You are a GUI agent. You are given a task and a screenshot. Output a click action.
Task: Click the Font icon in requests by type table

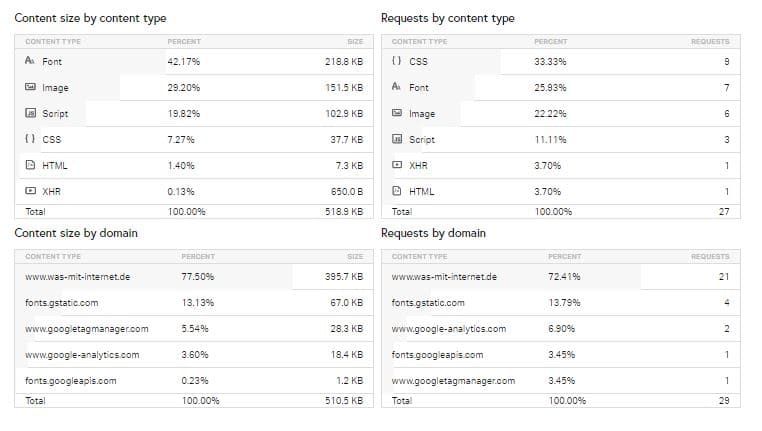pyautogui.click(x=397, y=86)
